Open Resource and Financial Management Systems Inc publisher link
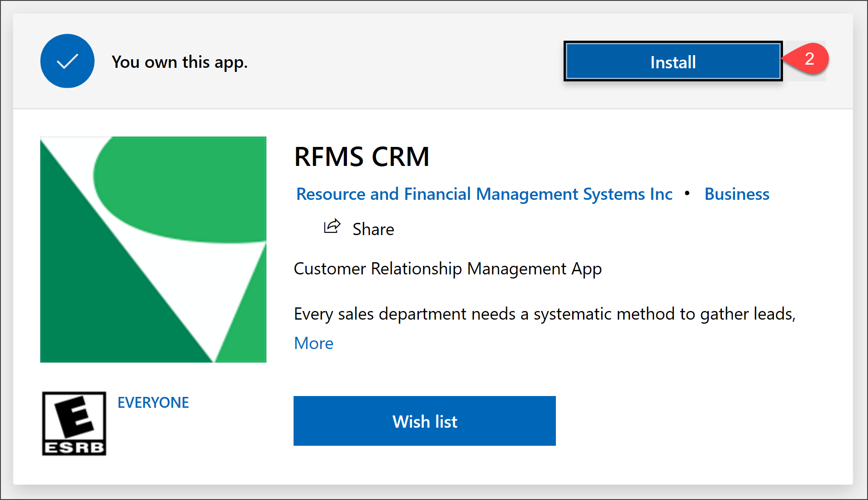The width and height of the screenshot is (868, 500). pyautogui.click(x=484, y=194)
